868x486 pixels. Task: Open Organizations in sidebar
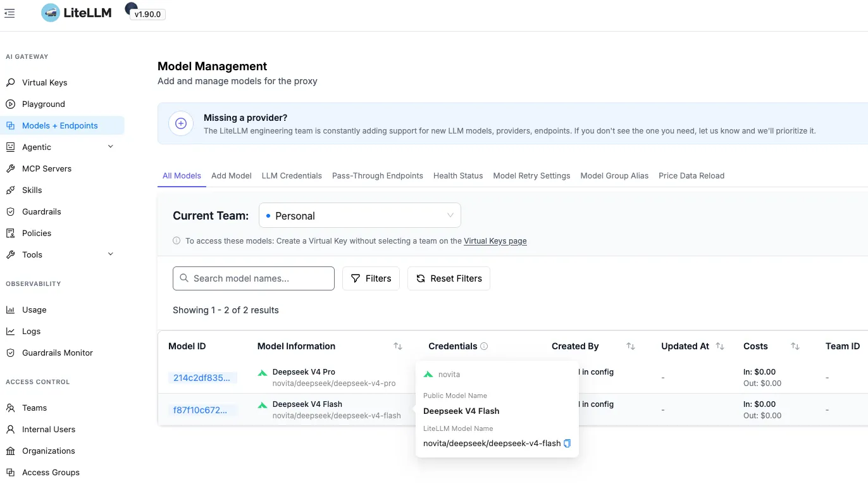point(48,451)
